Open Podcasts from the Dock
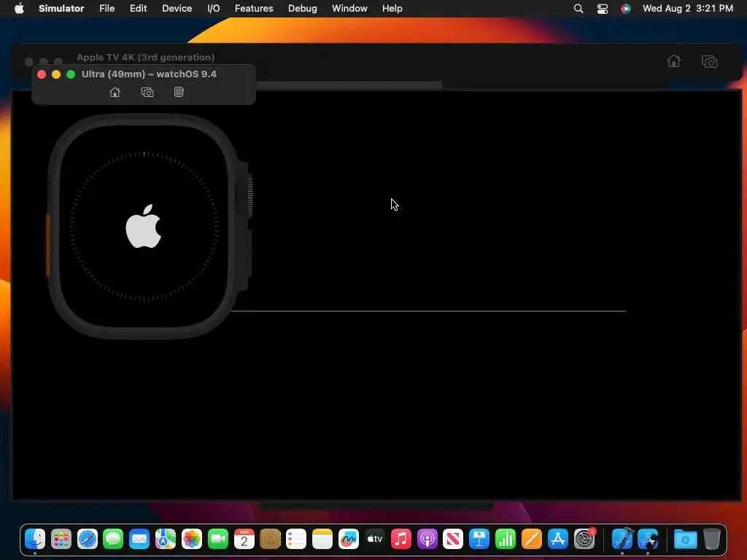This screenshot has height=560, width=747. pos(427,539)
